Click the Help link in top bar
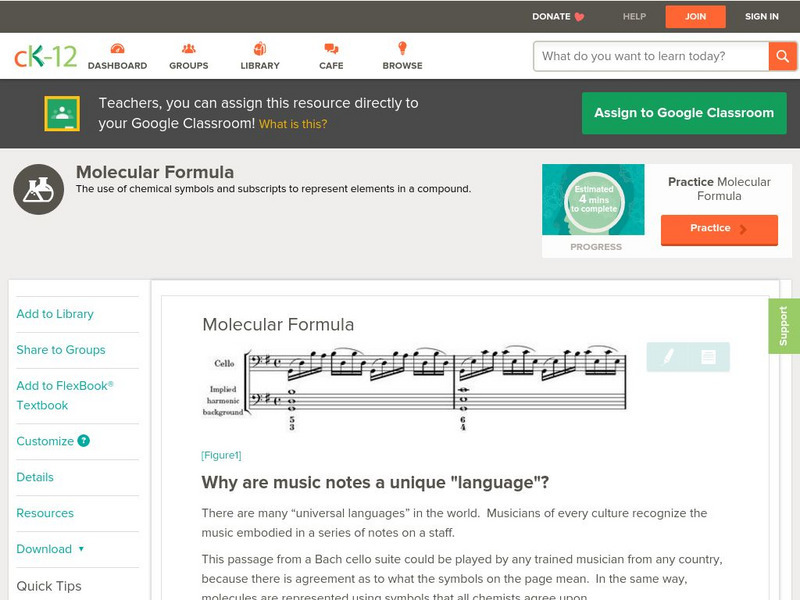The width and height of the screenshot is (800, 600). point(634,16)
